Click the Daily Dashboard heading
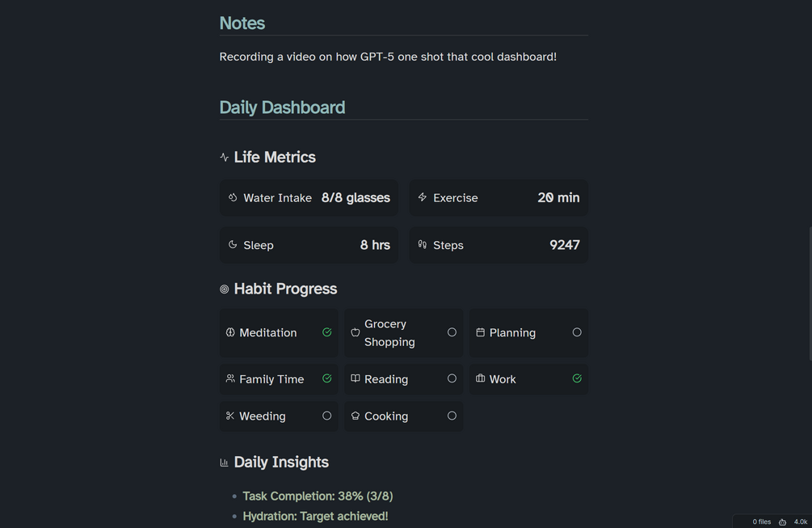Image resolution: width=812 pixels, height=528 pixels. click(282, 108)
